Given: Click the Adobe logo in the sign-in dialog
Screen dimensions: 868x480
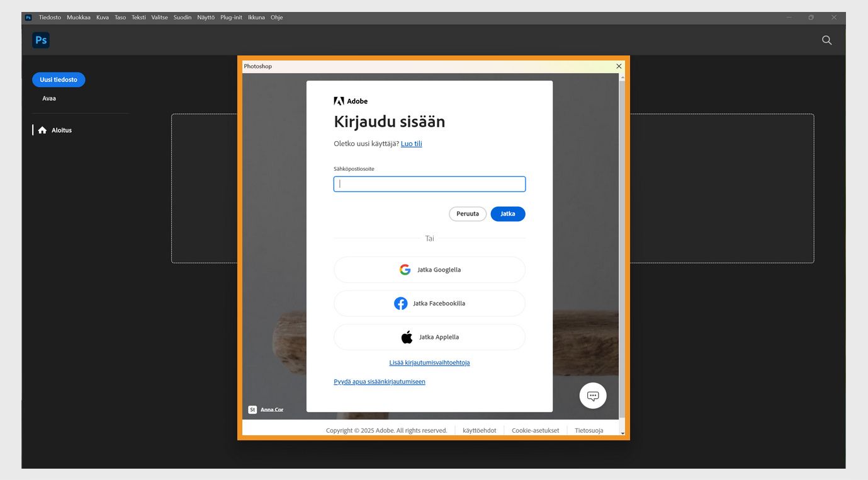Looking at the screenshot, I should click(x=339, y=100).
